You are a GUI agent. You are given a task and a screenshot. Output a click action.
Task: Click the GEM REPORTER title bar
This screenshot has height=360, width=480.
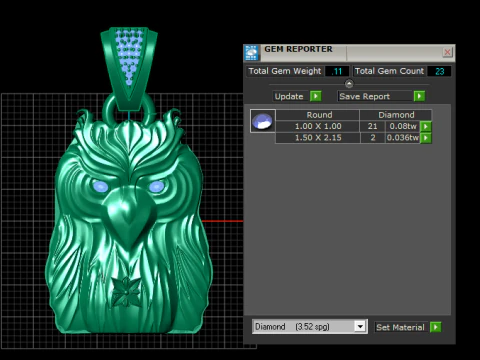(350, 53)
